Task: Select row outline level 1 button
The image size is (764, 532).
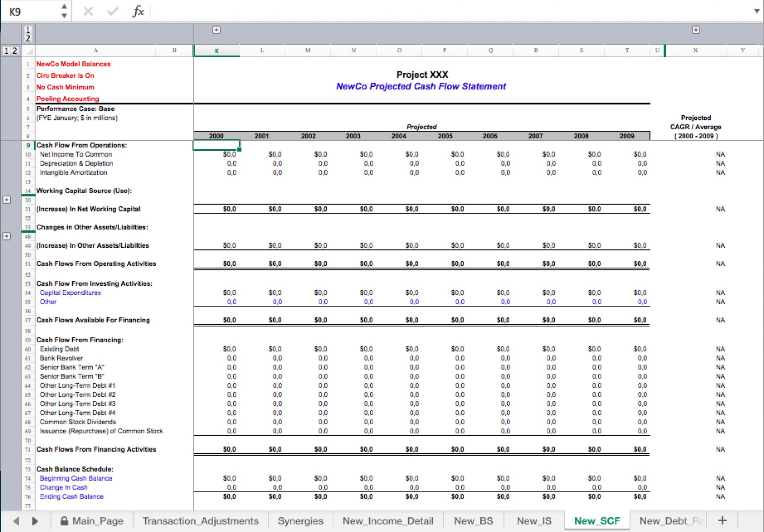Action: click(6, 50)
